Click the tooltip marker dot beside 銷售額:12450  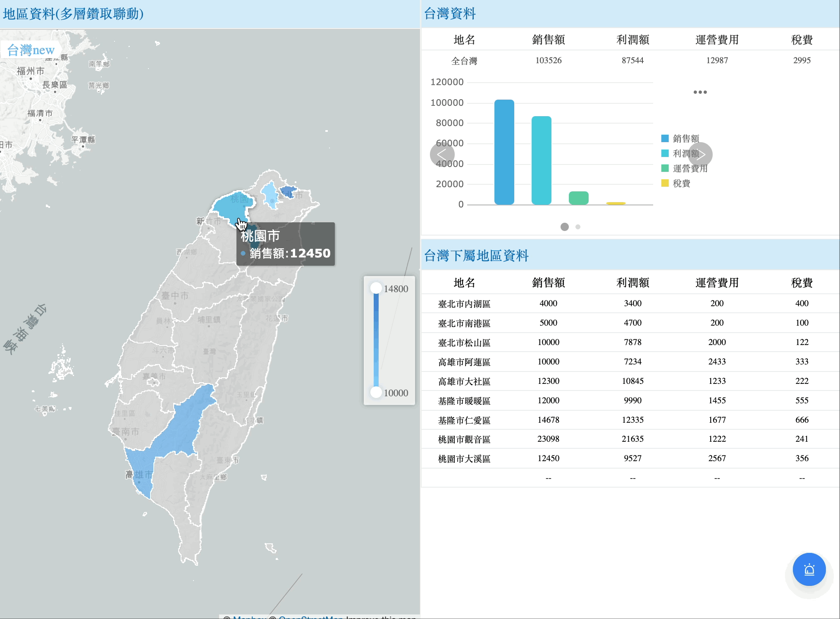[243, 253]
